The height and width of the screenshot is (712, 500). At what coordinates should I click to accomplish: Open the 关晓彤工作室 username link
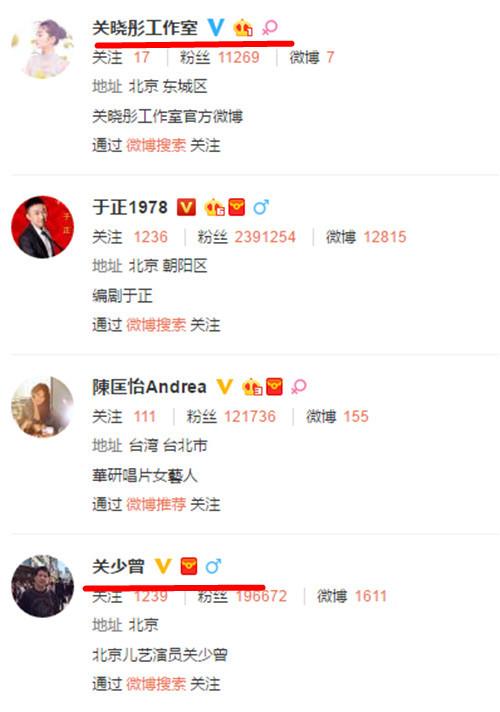145,28
